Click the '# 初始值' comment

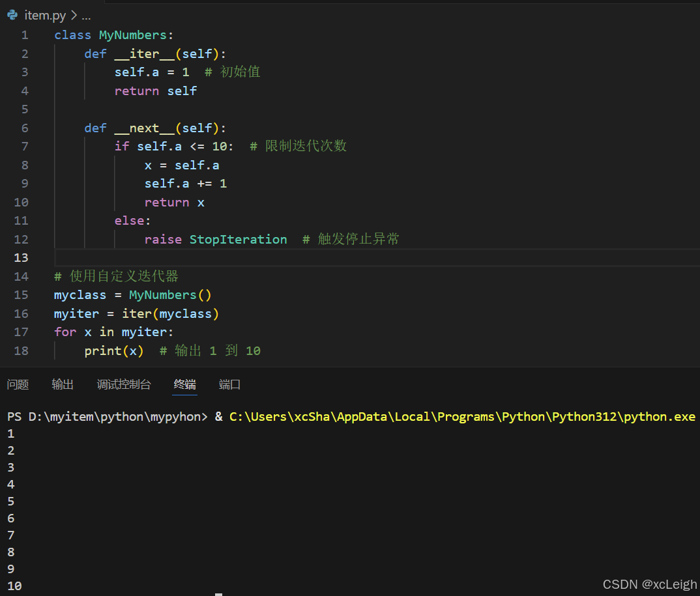pos(232,72)
